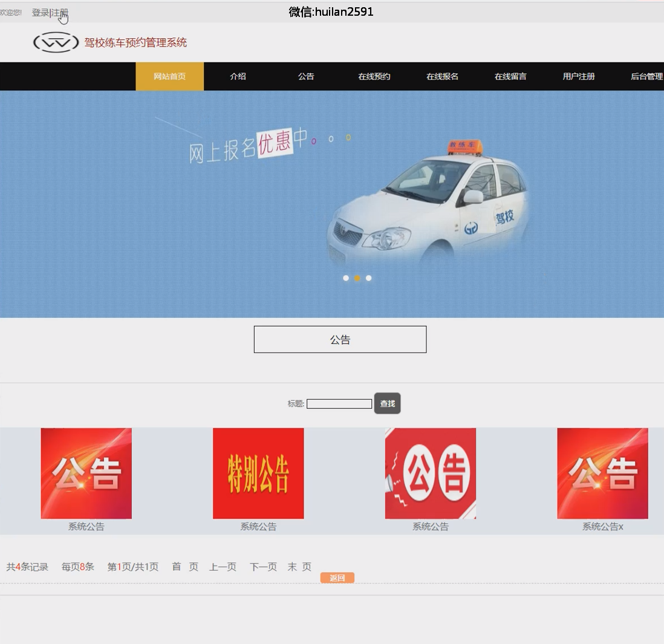664x644 pixels.
Task: Open the 系统公告x announcement link
Action: (602, 527)
